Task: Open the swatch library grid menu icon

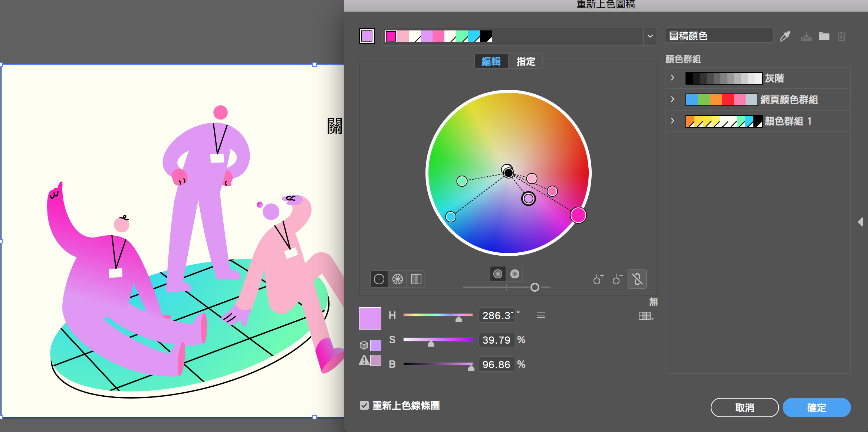Action: tap(646, 316)
